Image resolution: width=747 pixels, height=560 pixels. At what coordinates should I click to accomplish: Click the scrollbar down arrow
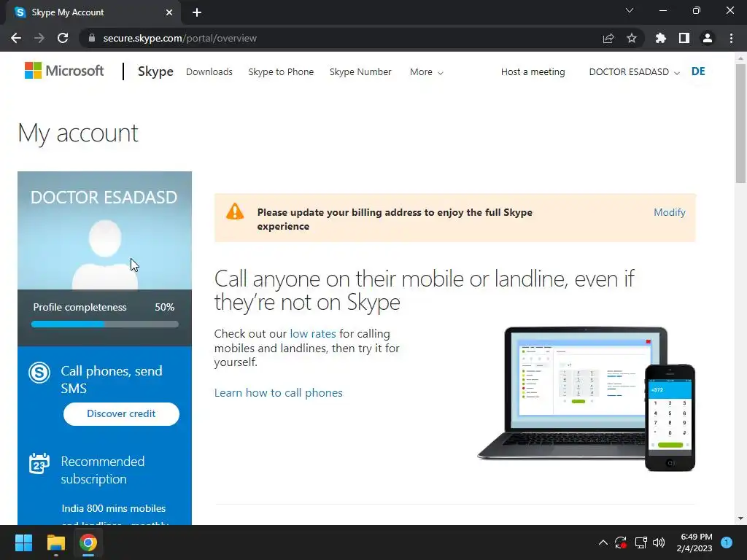[x=741, y=518]
